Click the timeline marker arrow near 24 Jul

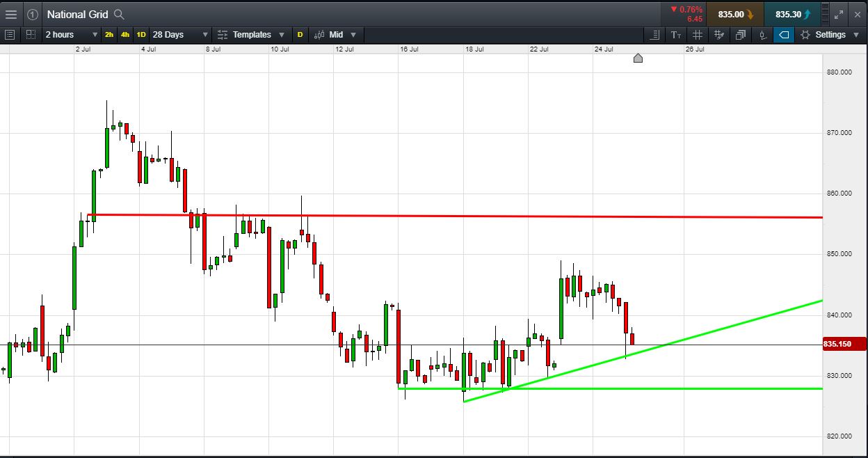(638, 58)
